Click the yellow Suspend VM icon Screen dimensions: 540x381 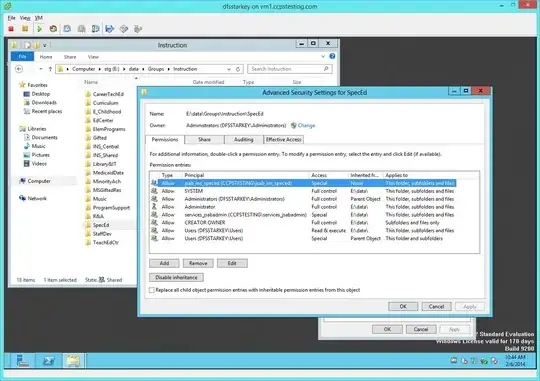click(25, 29)
